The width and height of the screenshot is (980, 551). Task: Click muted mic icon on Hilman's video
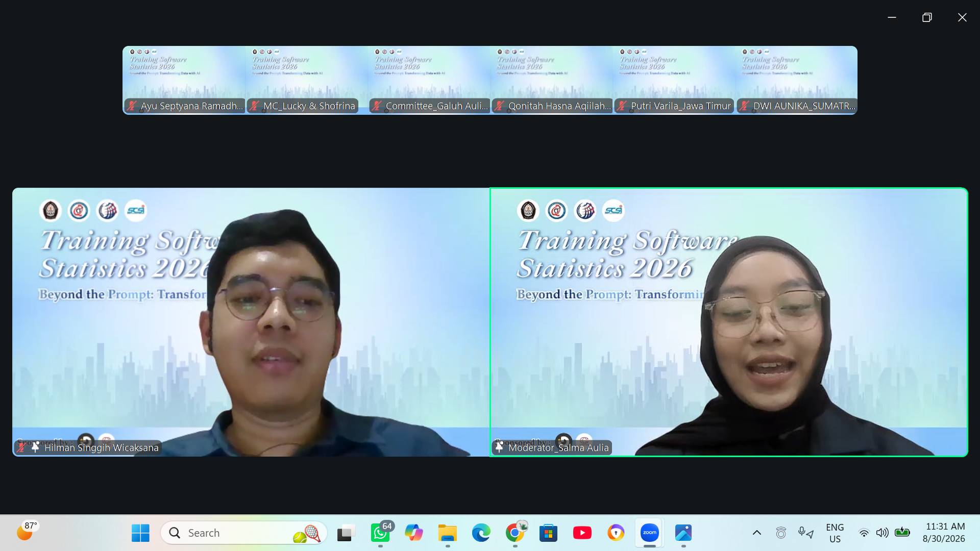21,447
